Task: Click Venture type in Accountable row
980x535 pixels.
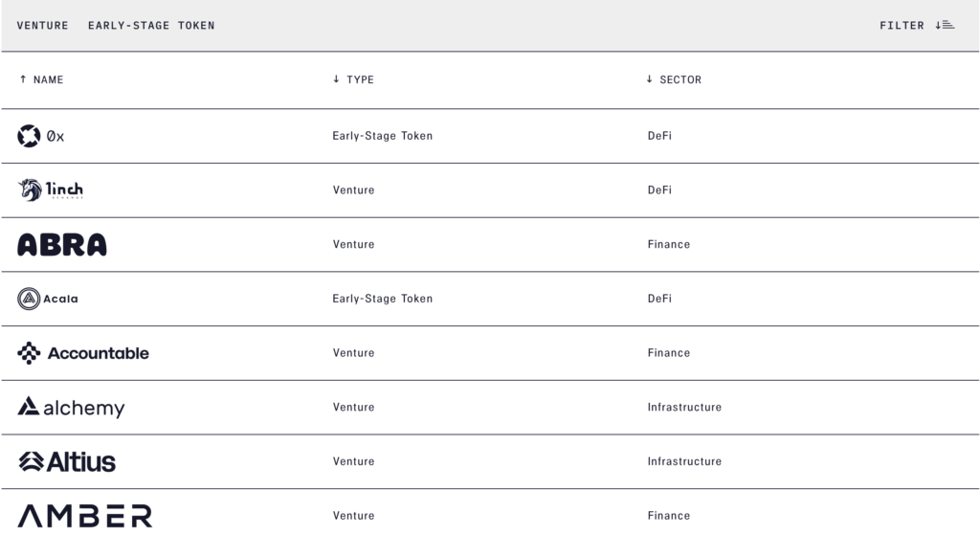Action: 354,353
